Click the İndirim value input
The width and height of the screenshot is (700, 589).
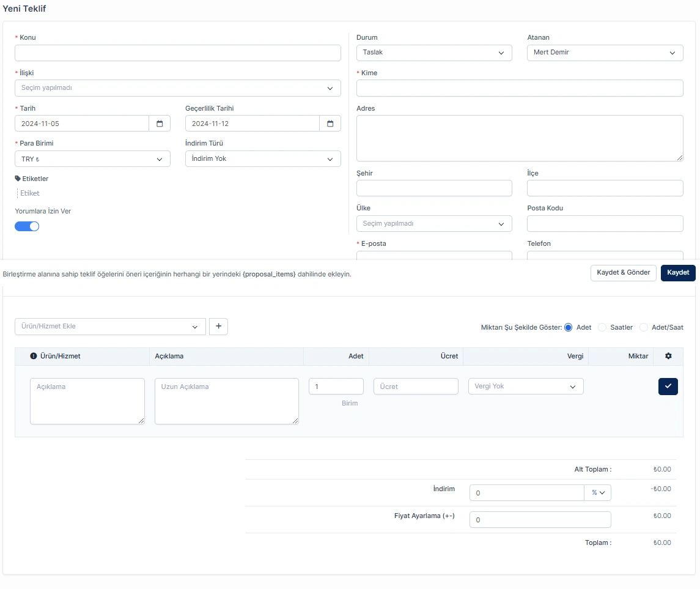click(x=527, y=492)
